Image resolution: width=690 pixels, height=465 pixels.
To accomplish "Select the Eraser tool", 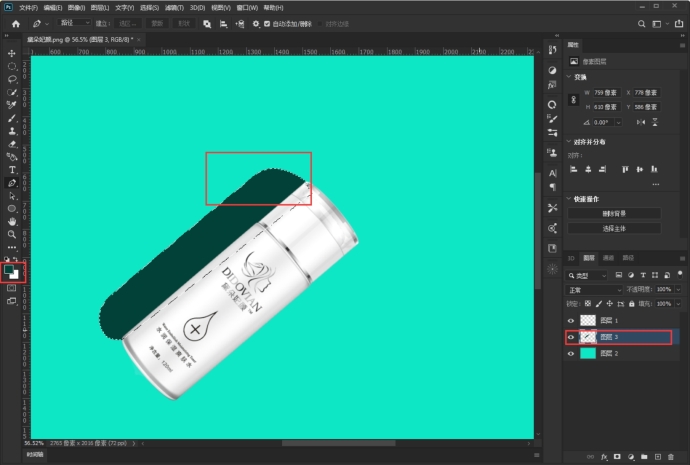I will pyautogui.click(x=12, y=144).
